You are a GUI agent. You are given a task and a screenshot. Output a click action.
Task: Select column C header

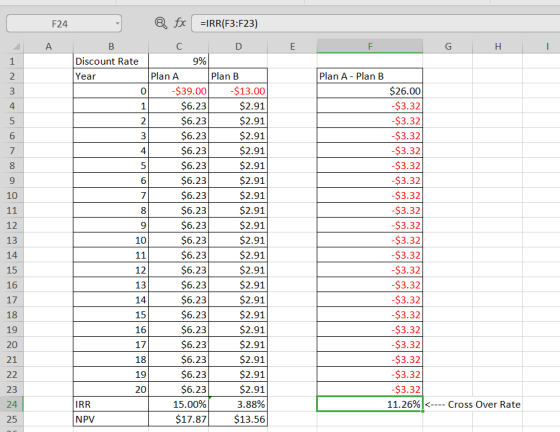pos(179,46)
